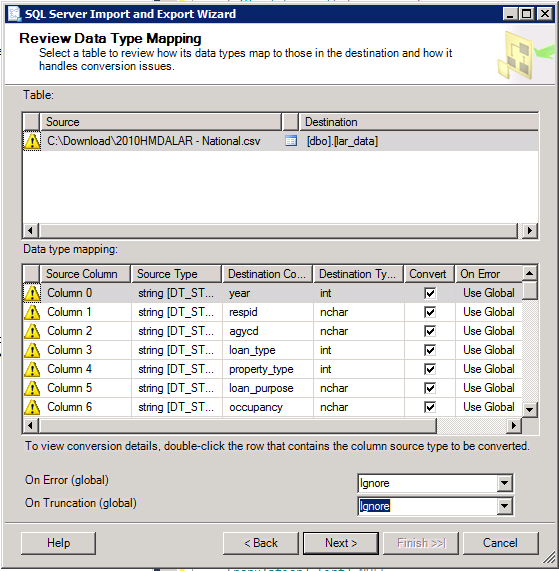Click the warning icon beside Column 5
Image resolution: width=559 pixels, height=571 pixels.
pos(32,388)
